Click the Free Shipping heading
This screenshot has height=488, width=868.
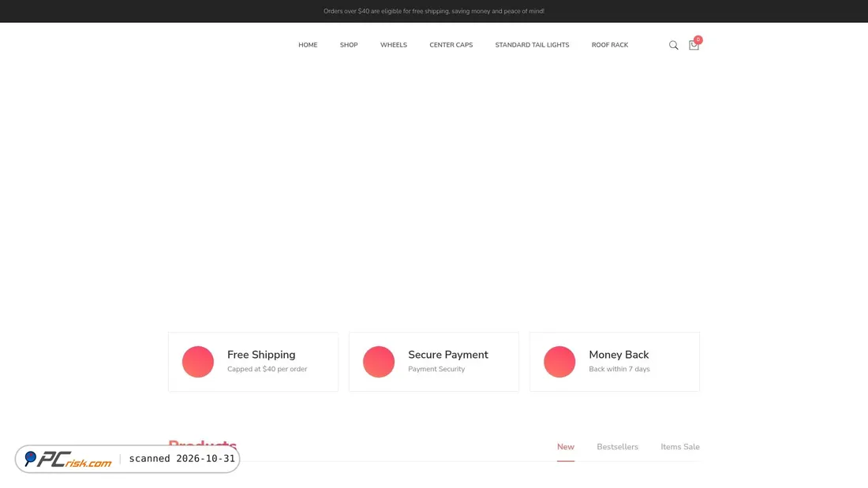[x=261, y=355]
